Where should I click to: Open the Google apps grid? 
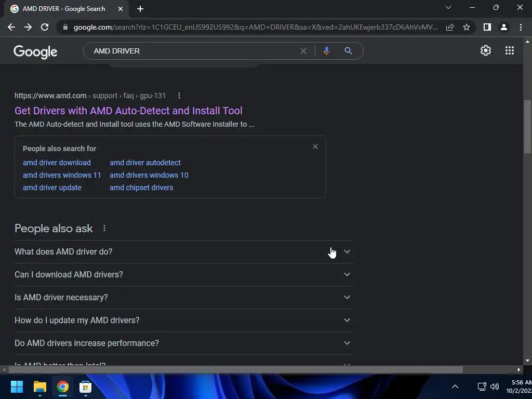510,50
